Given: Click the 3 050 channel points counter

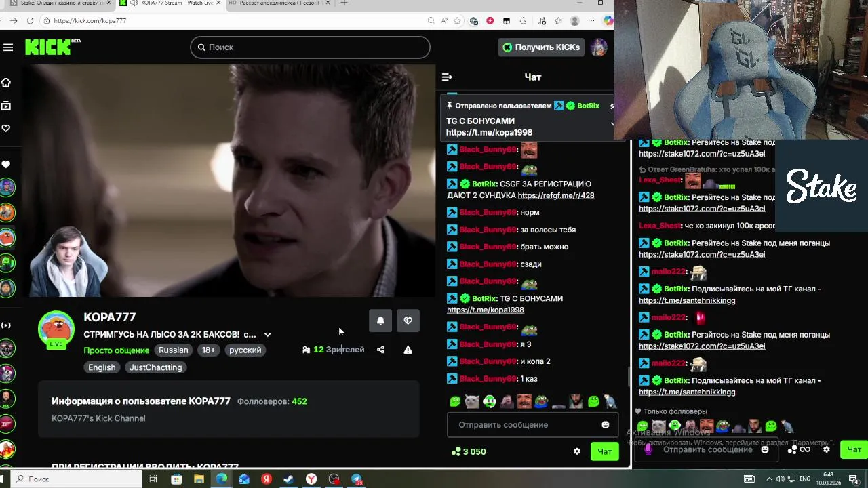Looking at the screenshot, I should click(469, 451).
